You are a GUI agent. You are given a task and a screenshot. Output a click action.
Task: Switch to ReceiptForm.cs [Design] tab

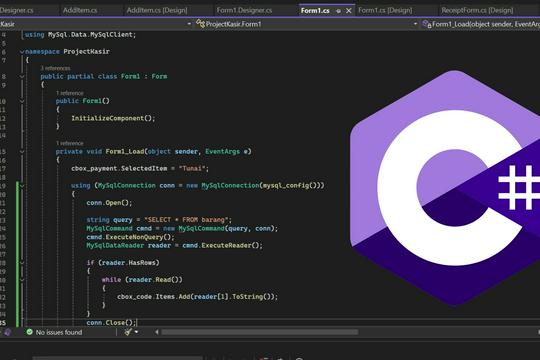tap(477, 10)
